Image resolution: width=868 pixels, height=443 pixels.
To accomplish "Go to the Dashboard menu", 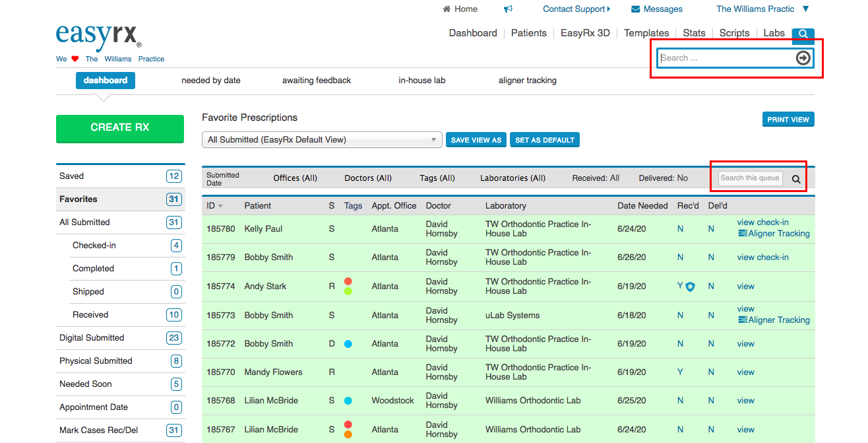I will (x=473, y=33).
